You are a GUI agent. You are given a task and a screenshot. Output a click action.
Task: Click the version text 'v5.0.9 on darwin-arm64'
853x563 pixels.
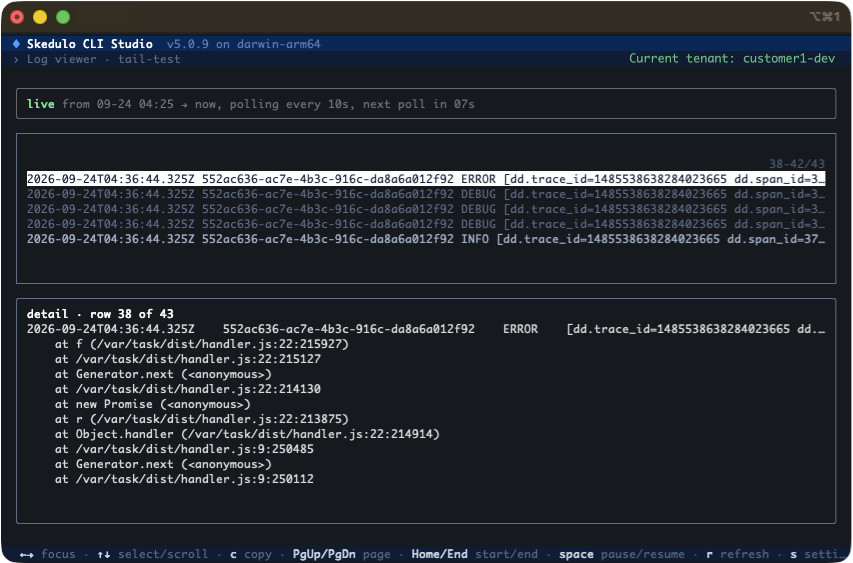[x=244, y=44]
